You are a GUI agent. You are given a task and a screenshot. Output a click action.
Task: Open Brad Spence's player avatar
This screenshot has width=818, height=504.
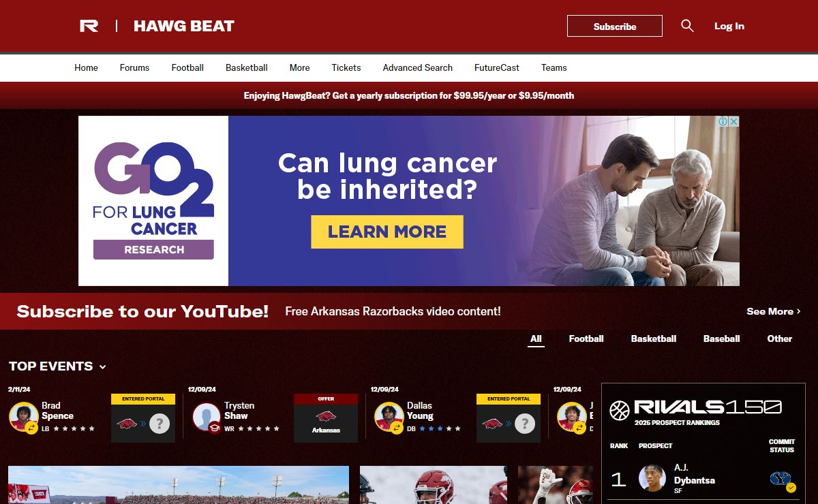coord(23,416)
